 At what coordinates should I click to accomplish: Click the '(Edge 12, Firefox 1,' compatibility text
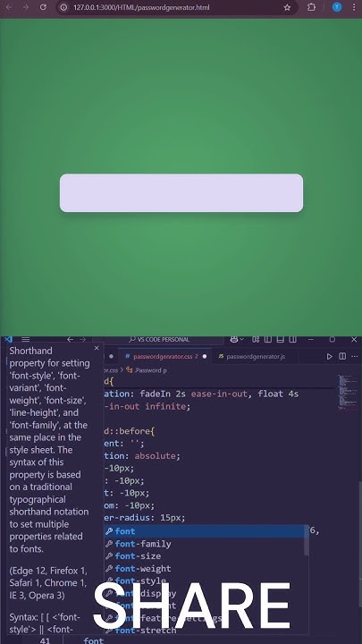point(48,570)
